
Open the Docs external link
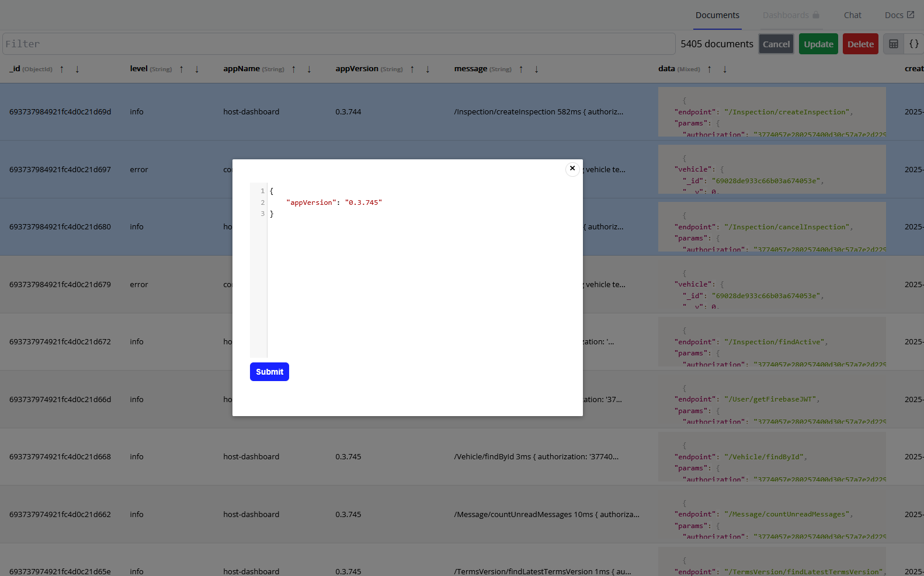point(899,15)
